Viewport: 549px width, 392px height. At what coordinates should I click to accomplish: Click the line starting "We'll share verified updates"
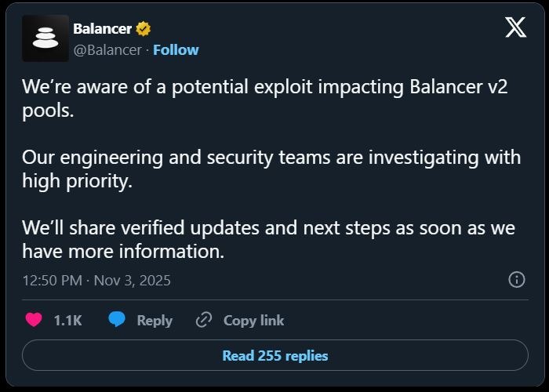pyautogui.click(x=268, y=227)
